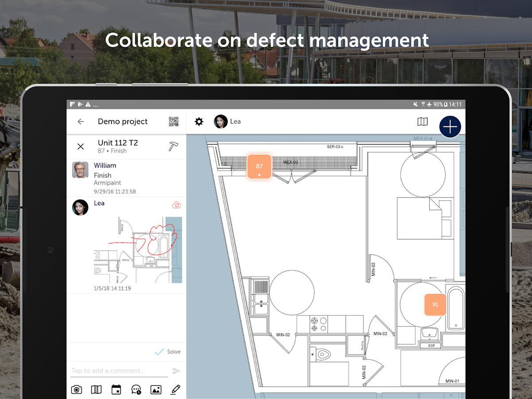Tap the muted sound icon in status bar
Image resolution: width=532 pixels, height=399 pixels.
(415, 104)
